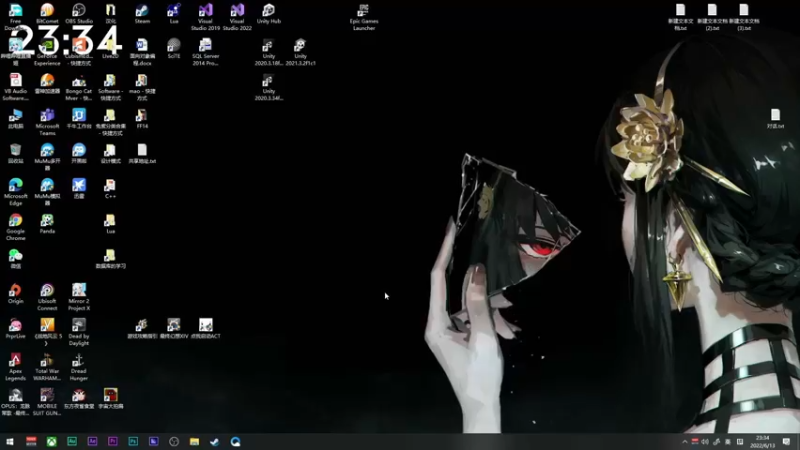800x450 pixels.
Task: Select SQL Server 2014 shortcut
Action: (x=205, y=52)
